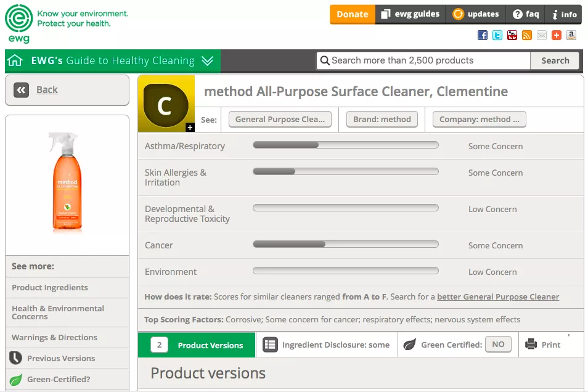Image resolution: width=588 pixels, height=392 pixels.
Task: Click the Print label
Action: pyautogui.click(x=551, y=345)
